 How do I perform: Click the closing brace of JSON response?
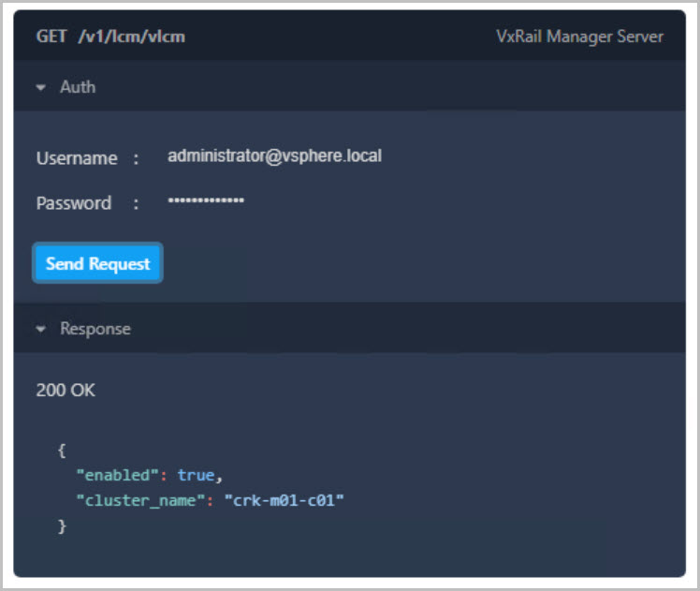coord(63,526)
